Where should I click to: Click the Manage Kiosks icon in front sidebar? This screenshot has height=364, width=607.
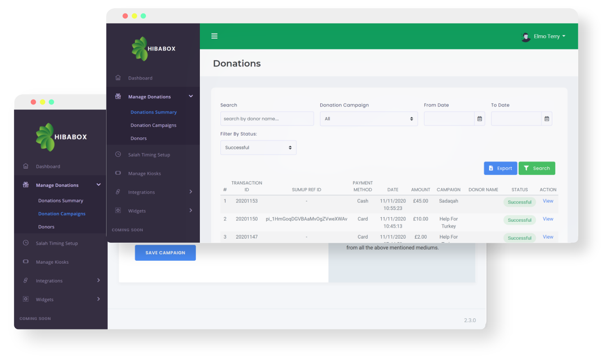coord(118,173)
